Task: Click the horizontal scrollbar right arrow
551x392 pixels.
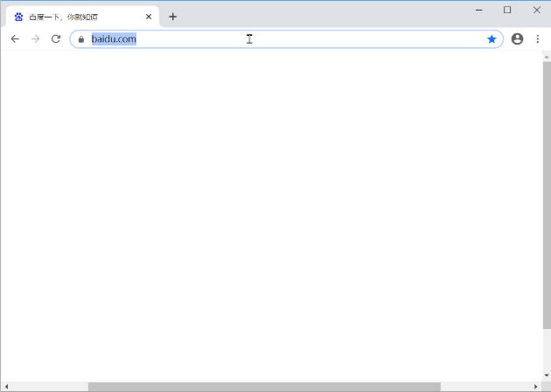Action: coord(536,387)
